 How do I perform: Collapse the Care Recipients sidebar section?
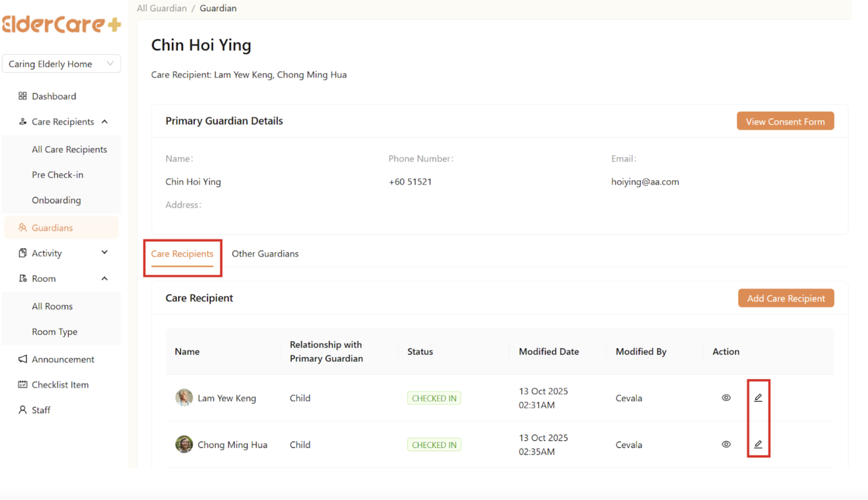[x=105, y=121]
